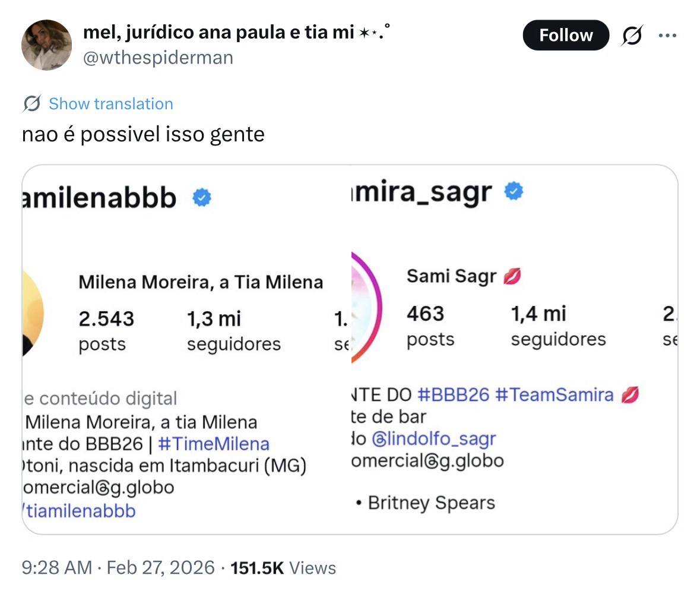Click the #TimeMilena hashtag
The width and height of the screenshot is (700, 597).
pyautogui.click(x=214, y=444)
